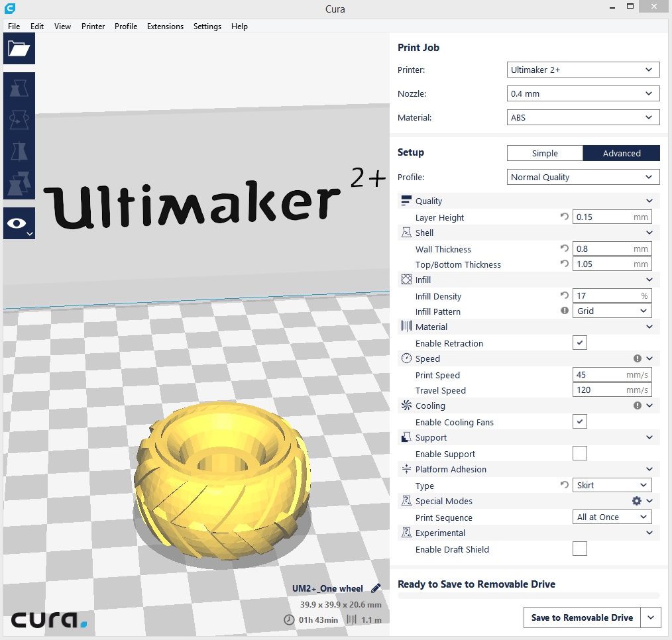Click the pencil icon to rename job
This screenshot has height=640, width=672.
click(x=376, y=588)
